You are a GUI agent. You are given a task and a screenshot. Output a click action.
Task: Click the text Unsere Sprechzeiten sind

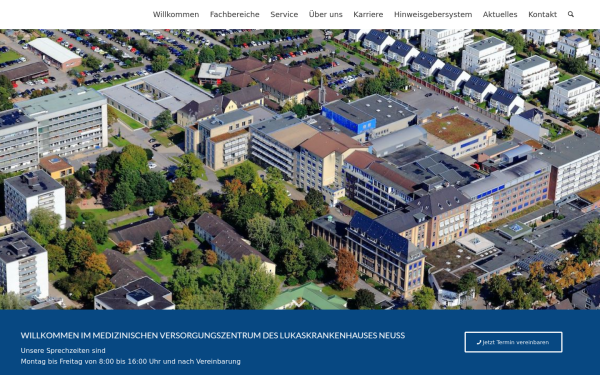(x=63, y=351)
